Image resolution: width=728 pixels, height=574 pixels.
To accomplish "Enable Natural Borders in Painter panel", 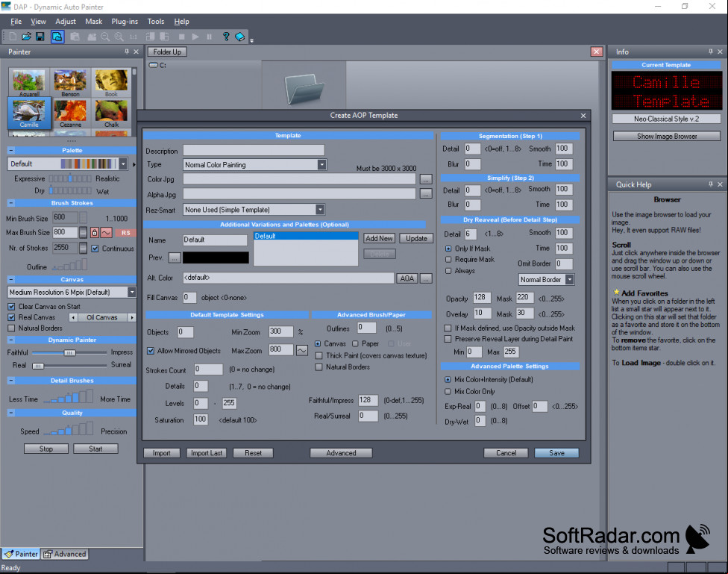I will [x=12, y=328].
